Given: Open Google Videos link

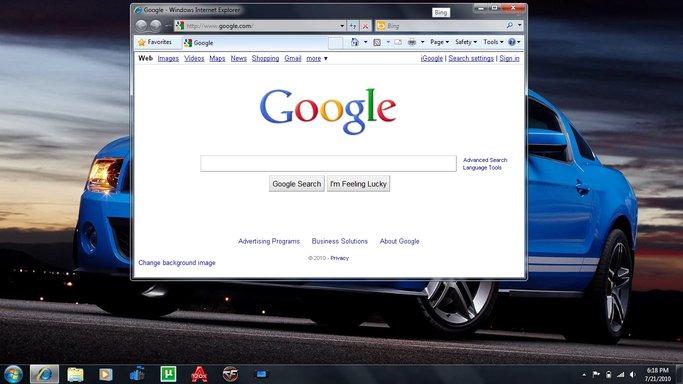Looking at the screenshot, I should click(194, 58).
